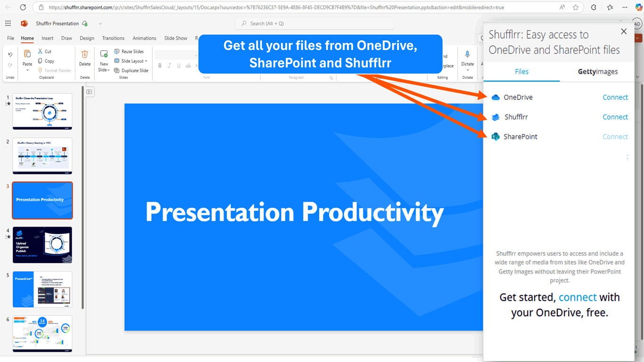Viewport: 644px width, 362px height.
Task: Click the New Slide icon
Action: tap(104, 54)
